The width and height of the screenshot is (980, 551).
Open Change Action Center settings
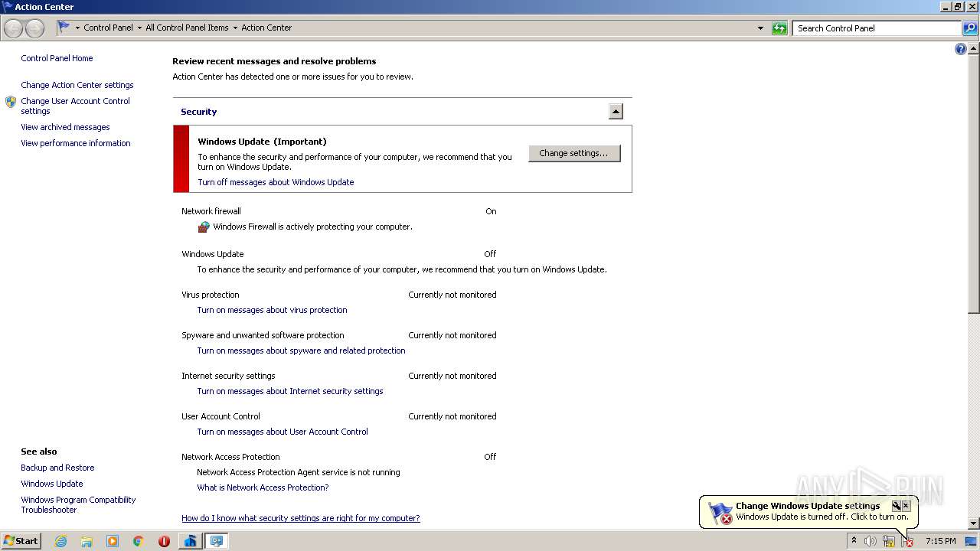(77, 85)
